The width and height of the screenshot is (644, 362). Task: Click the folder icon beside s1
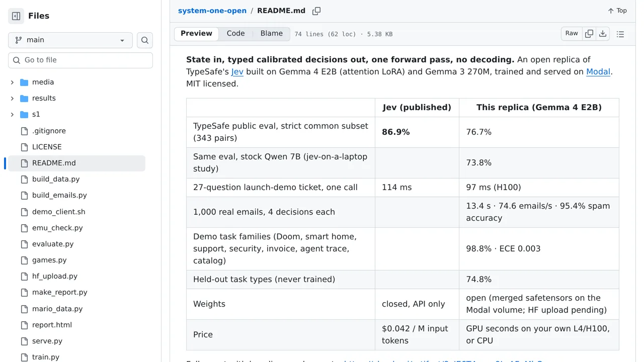point(24,114)
